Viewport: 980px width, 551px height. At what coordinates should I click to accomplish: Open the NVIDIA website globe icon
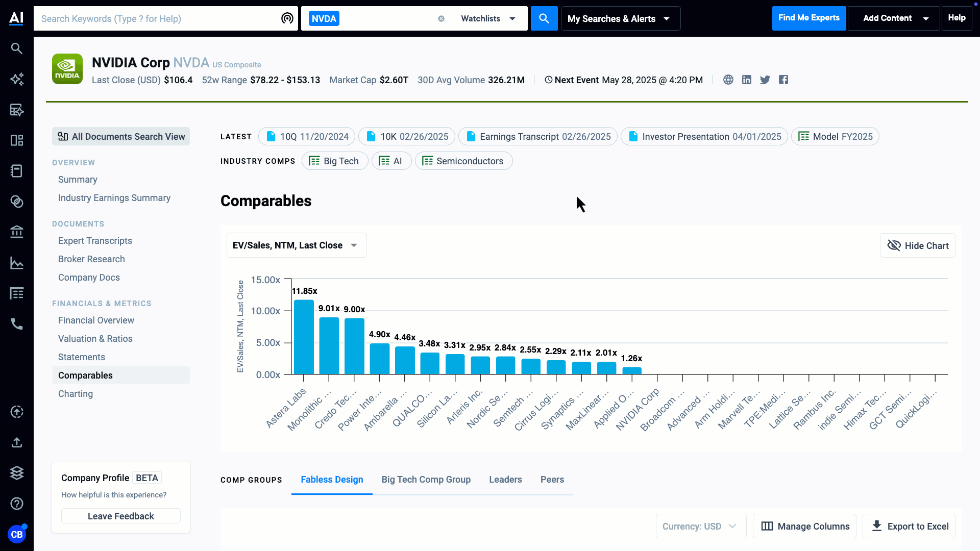pyautogui.click(x=728, y=80)
